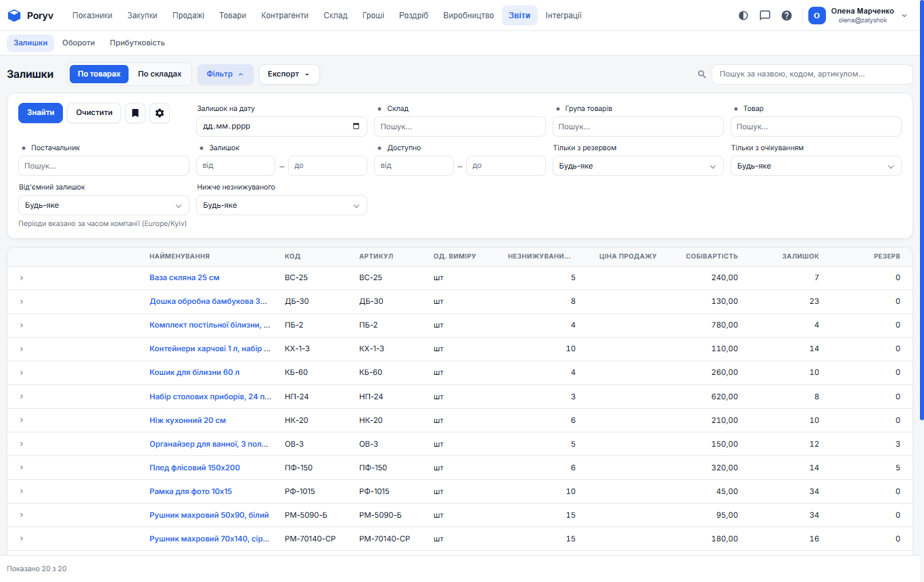Expand the Ваза скляна 25 см row
Screen dimensions: 924x582
click(22, 278)
